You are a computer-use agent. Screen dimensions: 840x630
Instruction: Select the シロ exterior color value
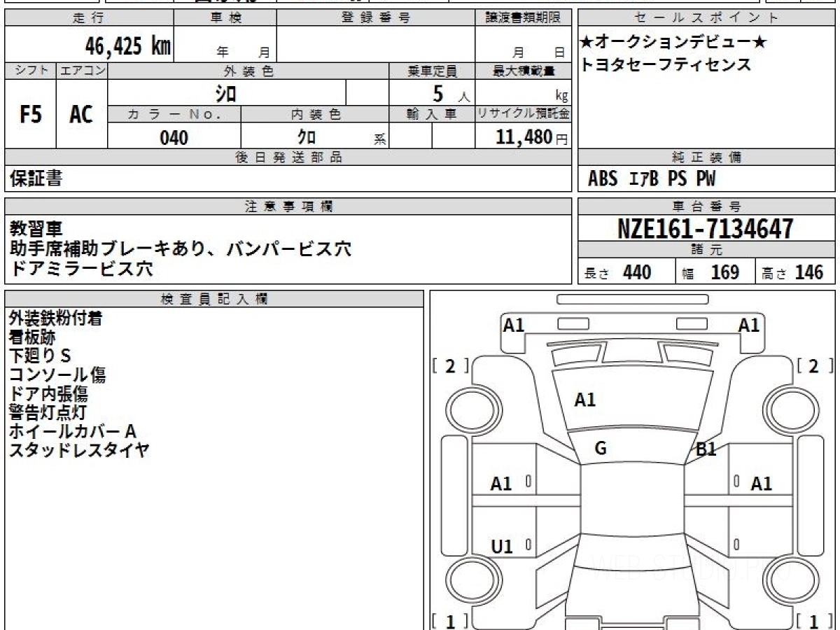226,92
